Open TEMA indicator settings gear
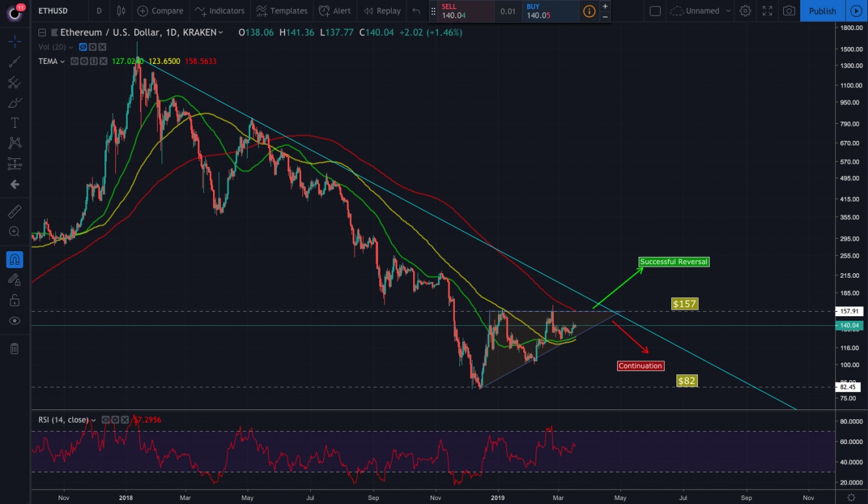 (84, 61)
